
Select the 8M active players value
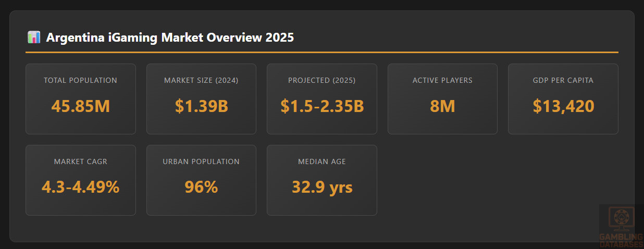click(442, 106)
